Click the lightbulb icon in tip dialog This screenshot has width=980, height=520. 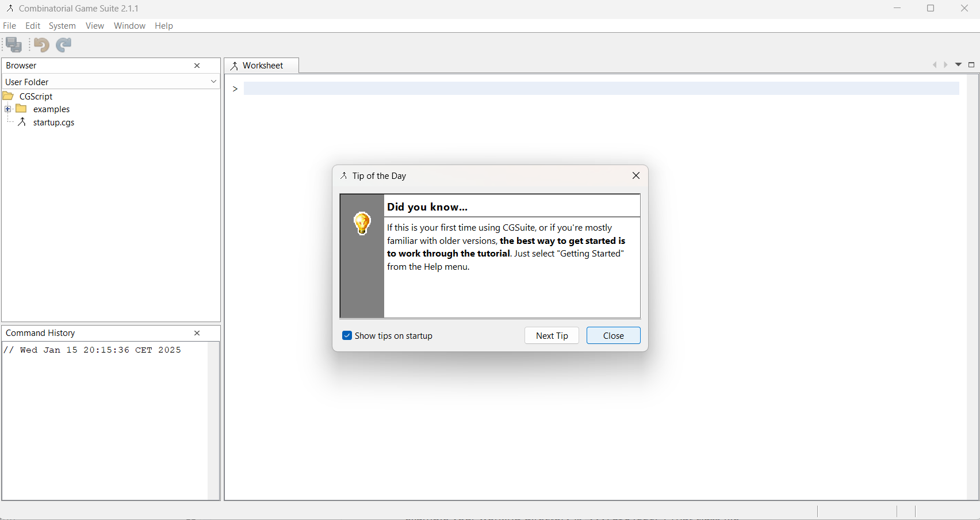pos(362,223)
